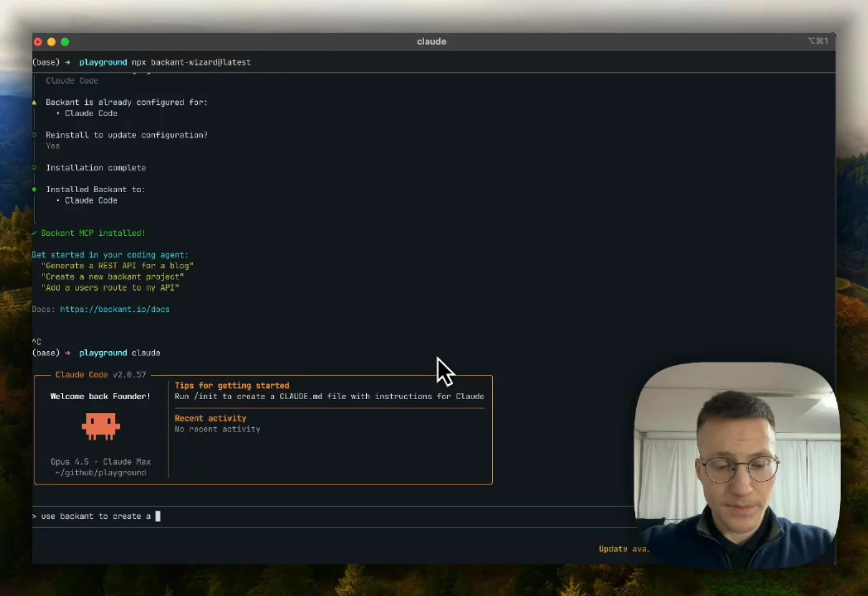Click the filled green dot beside 'Installed Backant to:'
This screenshot has width=868, height=596.
click(x=34, y=190)
